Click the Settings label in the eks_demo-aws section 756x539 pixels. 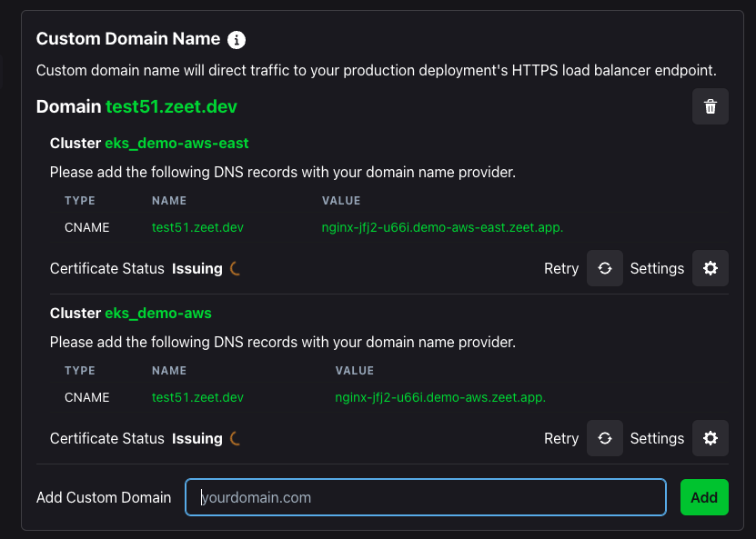[x=657, y=438]
